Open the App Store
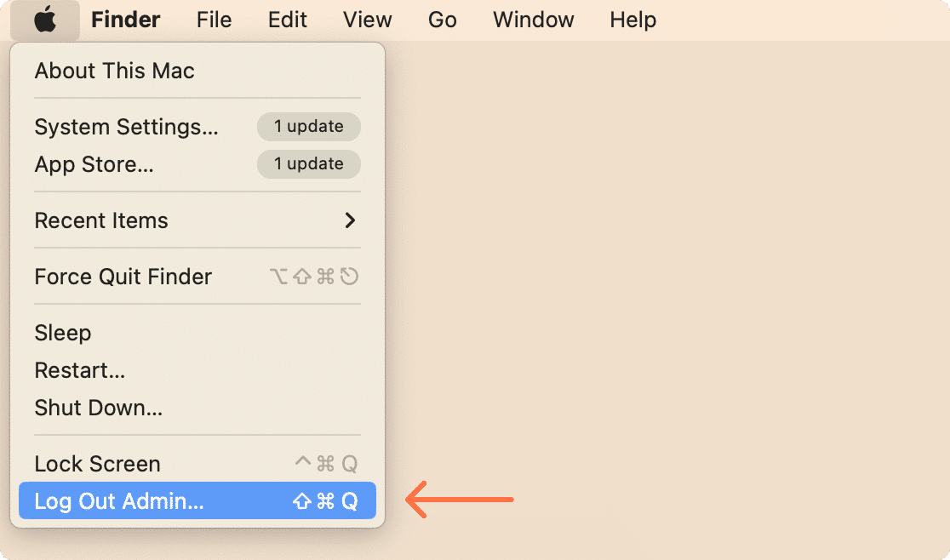The image size is (950, 560). pyautogui.click(x=94, y=164)
